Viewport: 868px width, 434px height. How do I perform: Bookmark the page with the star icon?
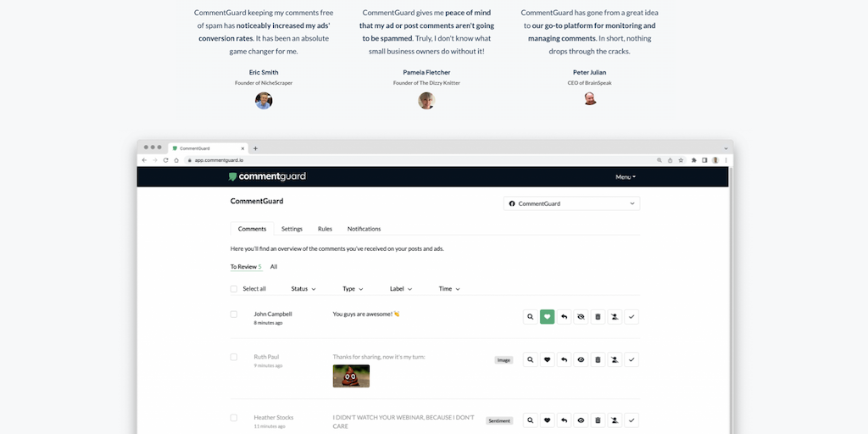pyautogui.click(x=681, y=160)
